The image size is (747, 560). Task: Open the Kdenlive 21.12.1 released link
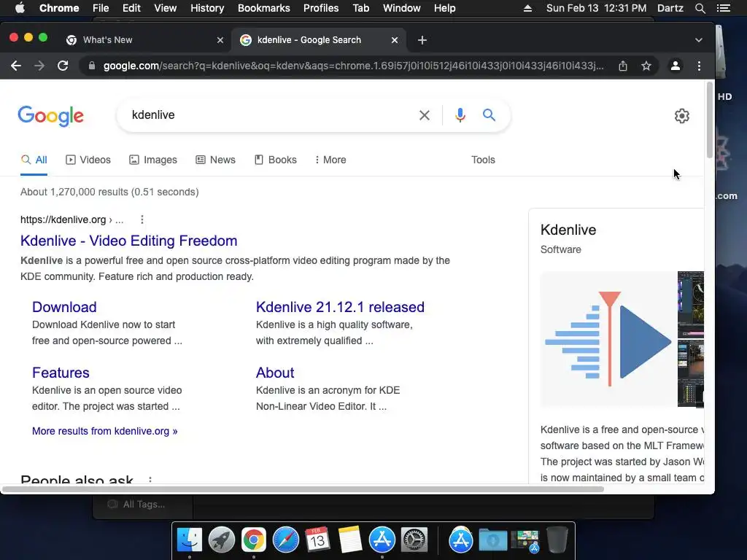tap(340, 307)
